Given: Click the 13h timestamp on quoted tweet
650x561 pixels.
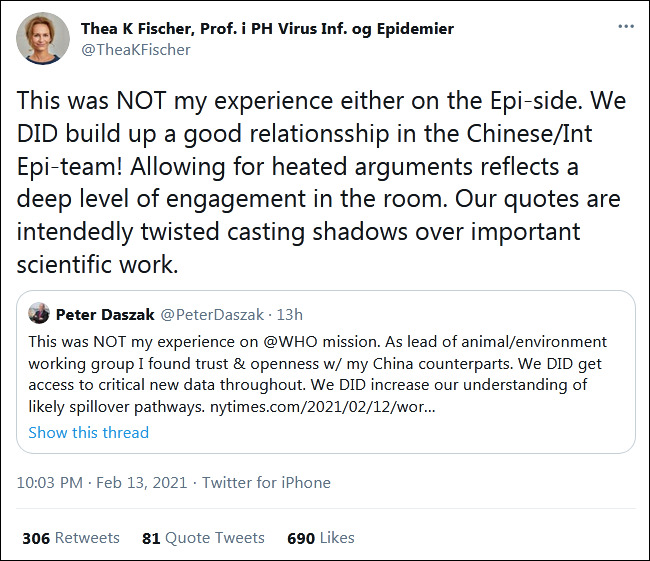Looking at the screenshot, I should [288, 314].
